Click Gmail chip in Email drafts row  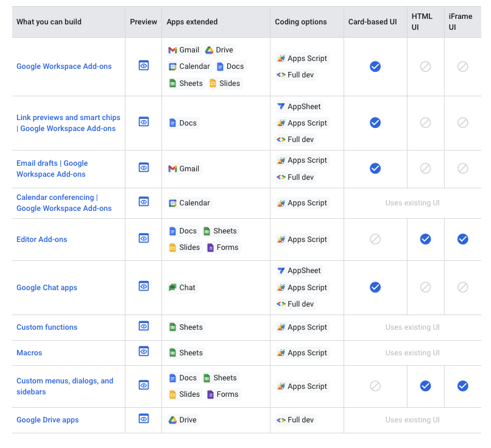[x=184, y=169]
